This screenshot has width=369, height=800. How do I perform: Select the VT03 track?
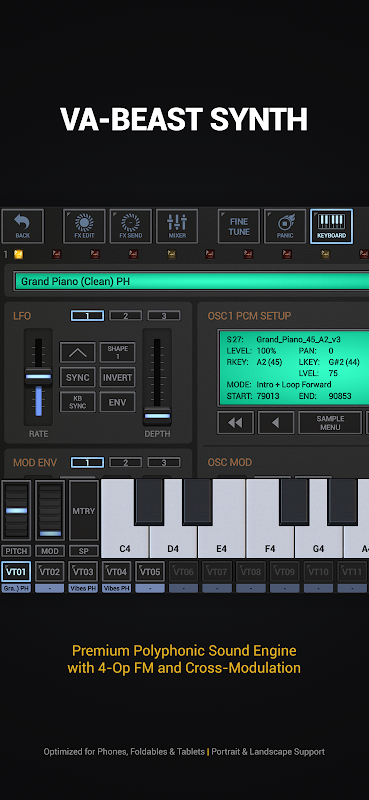(x=84, y=571)
